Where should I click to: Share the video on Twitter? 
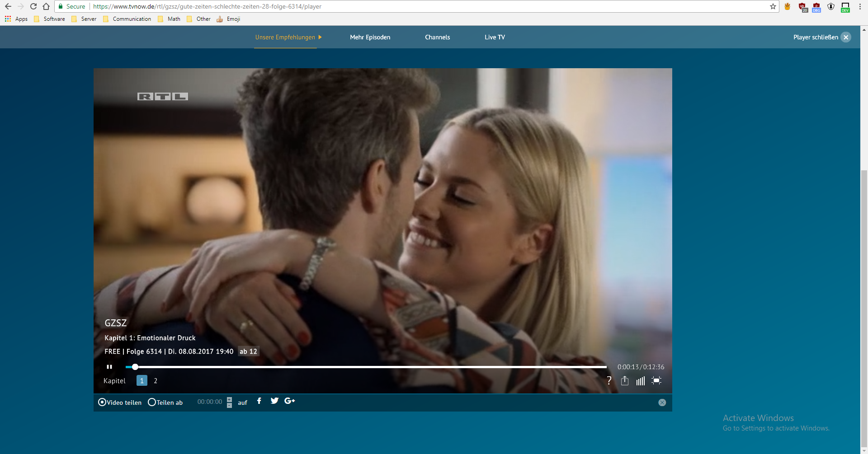(x=274, y=401)
